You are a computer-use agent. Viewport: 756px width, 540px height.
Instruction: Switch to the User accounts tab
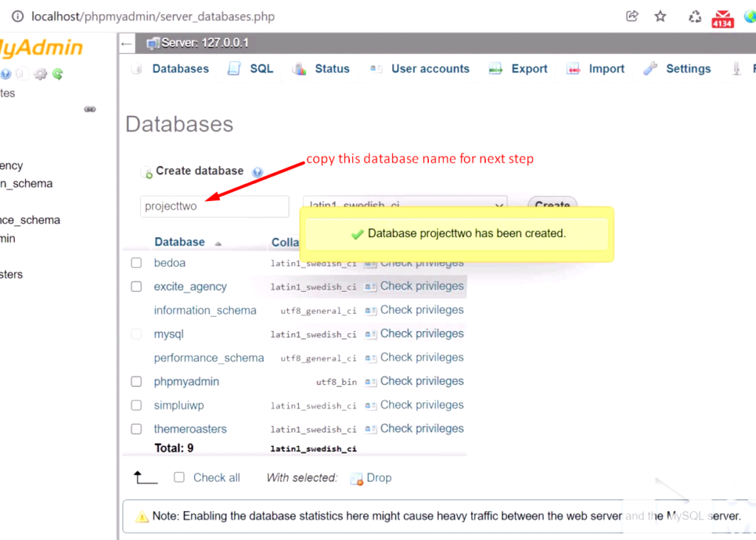[430, 69]
